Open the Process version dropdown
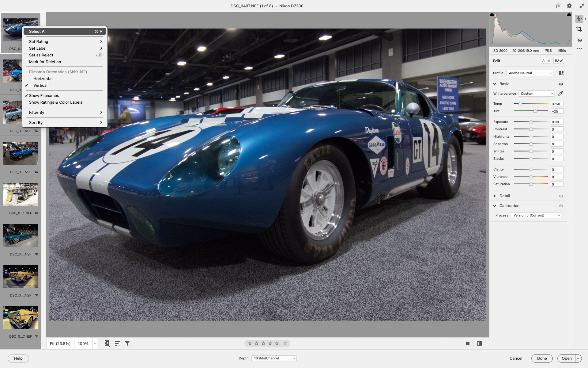The image size is (588, 368). [536, 215]
